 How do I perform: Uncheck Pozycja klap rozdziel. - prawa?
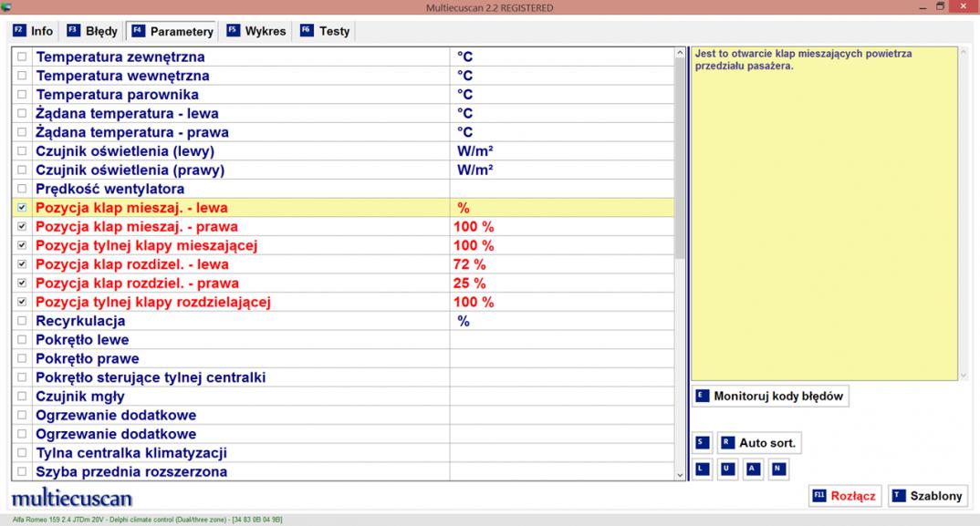click(x=22, y=284)
